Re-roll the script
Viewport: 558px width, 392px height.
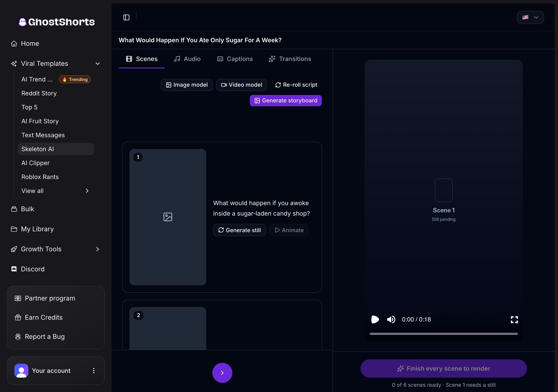click(x=296, y=85)
